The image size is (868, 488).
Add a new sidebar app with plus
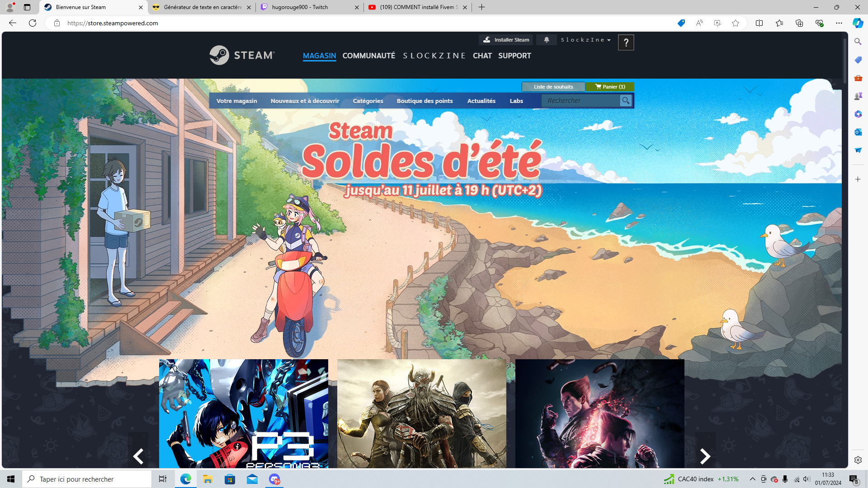[x=858, y=179]
